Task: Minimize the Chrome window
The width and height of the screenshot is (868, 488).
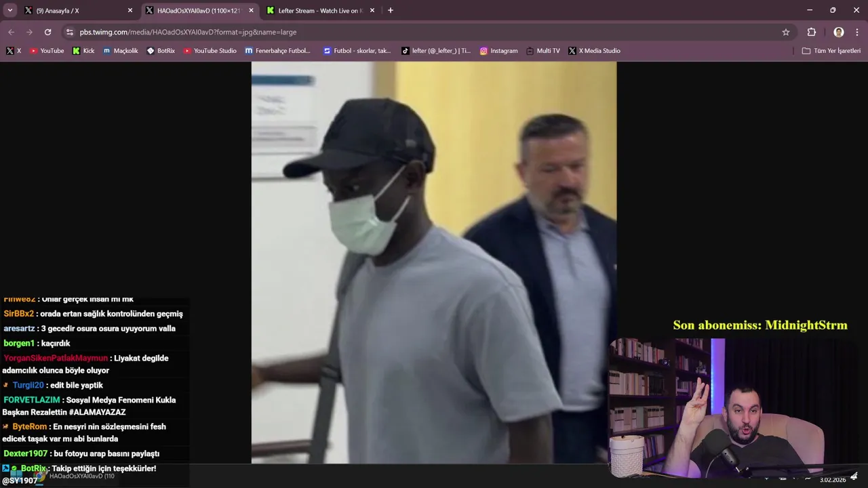Action: click(810, 10)
